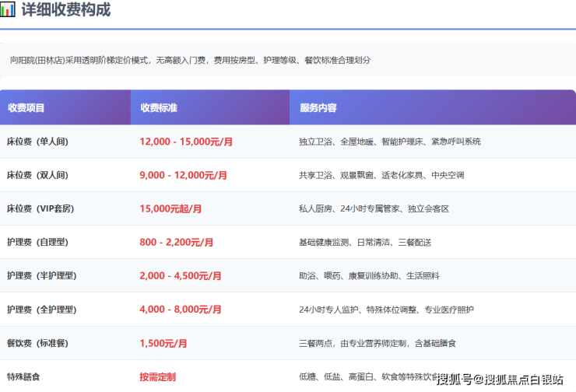The width and height of the screenshot is (576, 392).
Task: Select the 向阳院(田林店) pricing description paragraph
Action: (190, 60)
